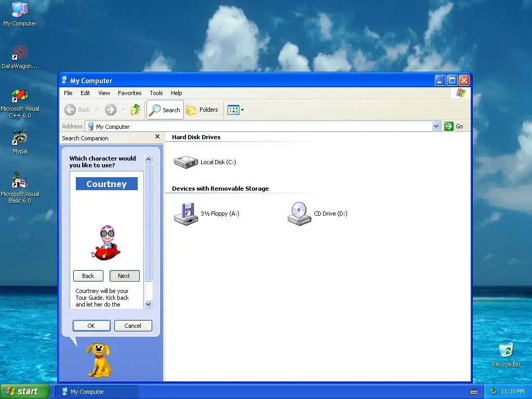Image resolution: width=532 pixels, height=399 pixels.
Task: Select the DataWagon desktop shortcut
Action: pos(20,57)
